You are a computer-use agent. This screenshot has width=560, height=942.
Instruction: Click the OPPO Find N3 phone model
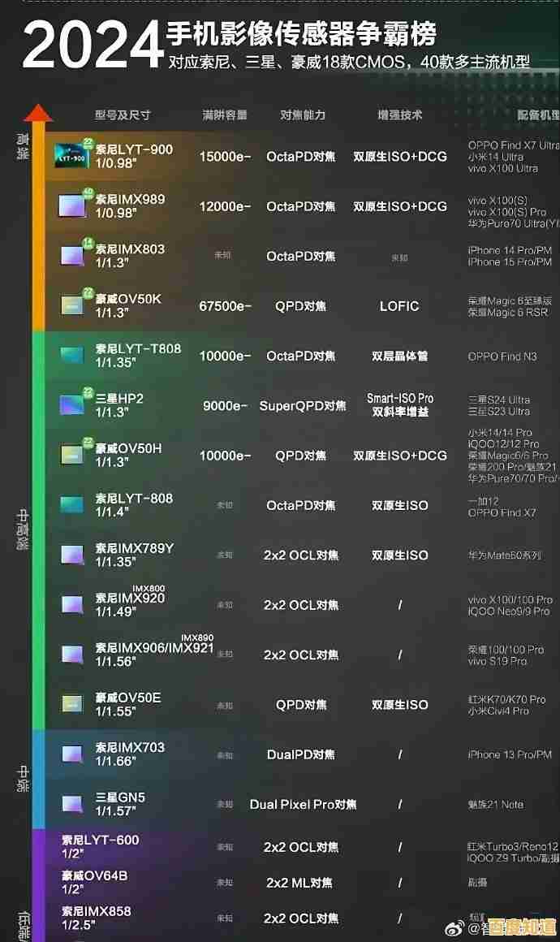coord(502,356)
